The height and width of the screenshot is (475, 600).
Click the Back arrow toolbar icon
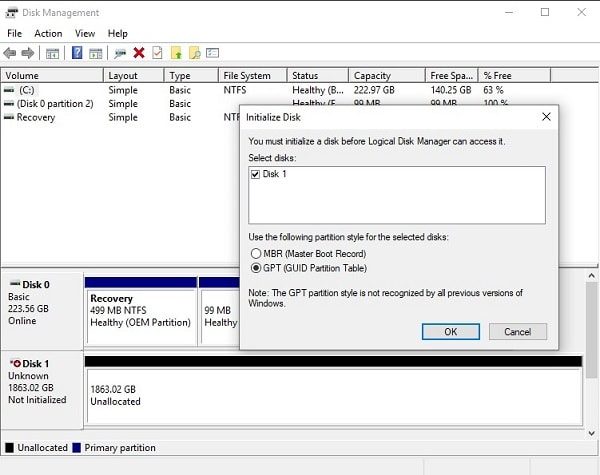(x=10, y=53)
